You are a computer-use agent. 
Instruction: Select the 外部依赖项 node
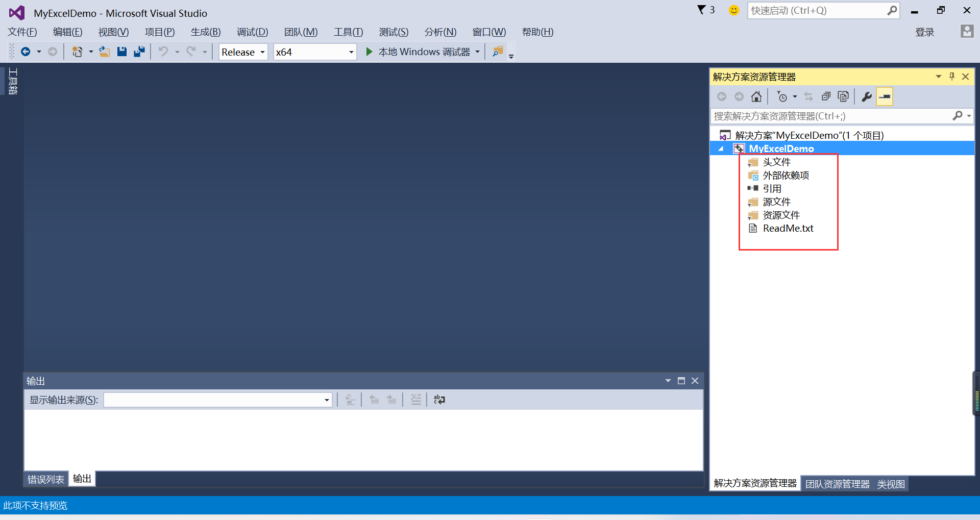point(786,176)
